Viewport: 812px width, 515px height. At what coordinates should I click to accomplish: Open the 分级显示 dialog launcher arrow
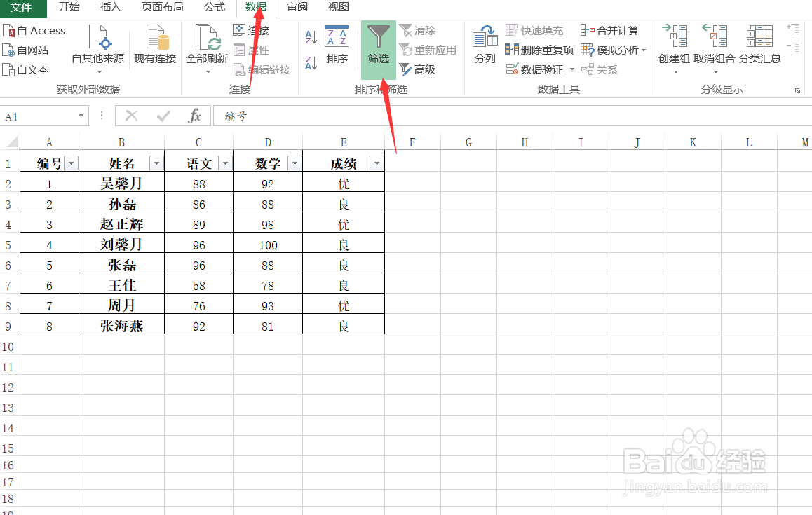(x=797, y=90)
